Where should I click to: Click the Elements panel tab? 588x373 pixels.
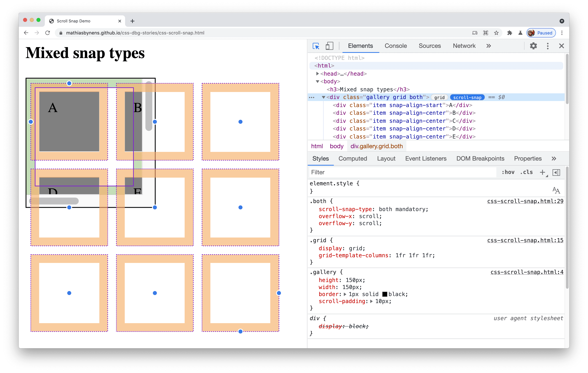[x=360, y=46]
